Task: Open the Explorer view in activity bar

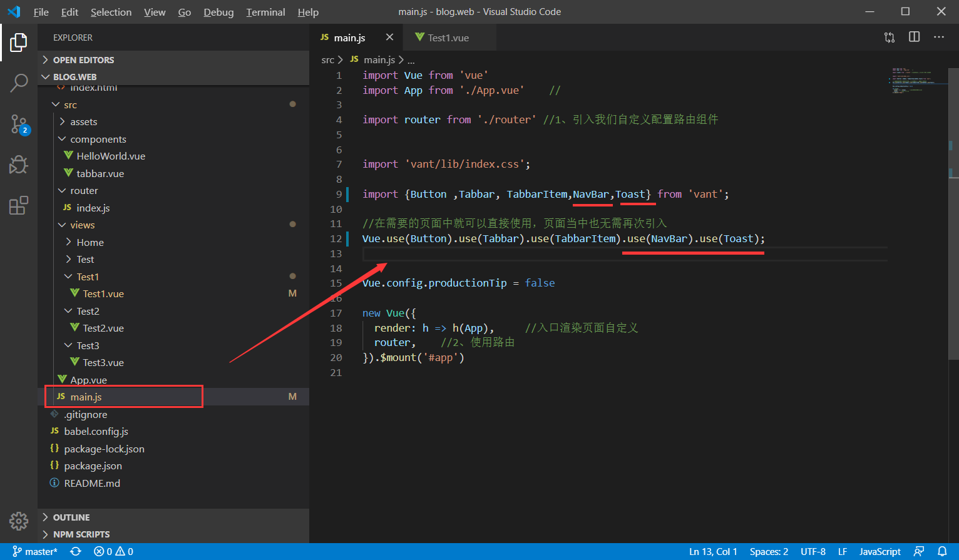Action: 19,43
